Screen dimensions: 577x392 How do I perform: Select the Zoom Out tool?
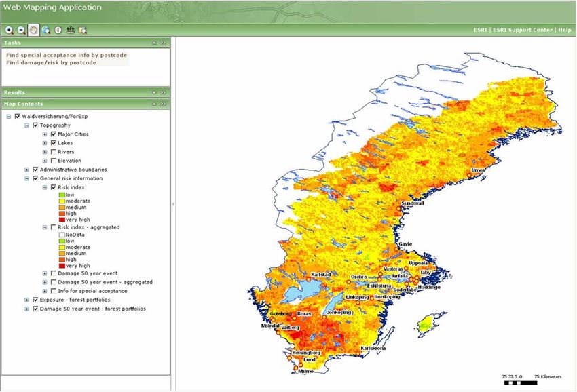(21, 30)
